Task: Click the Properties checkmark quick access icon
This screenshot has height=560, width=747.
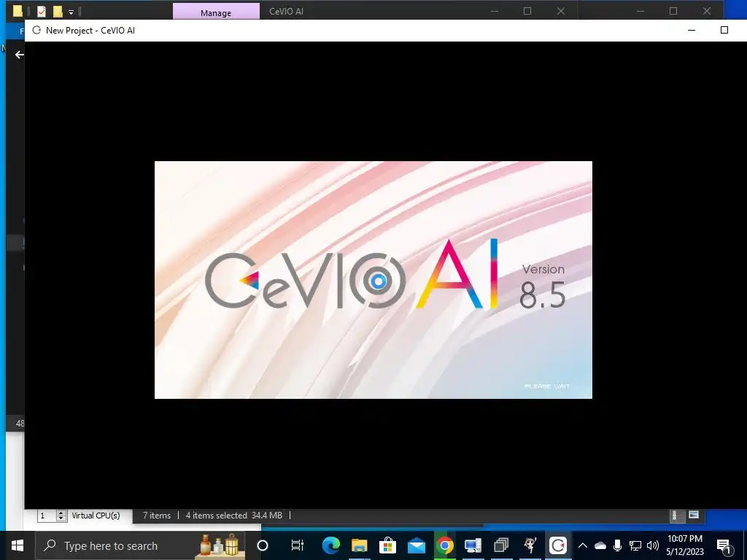Action: click(x=42, y=11)
